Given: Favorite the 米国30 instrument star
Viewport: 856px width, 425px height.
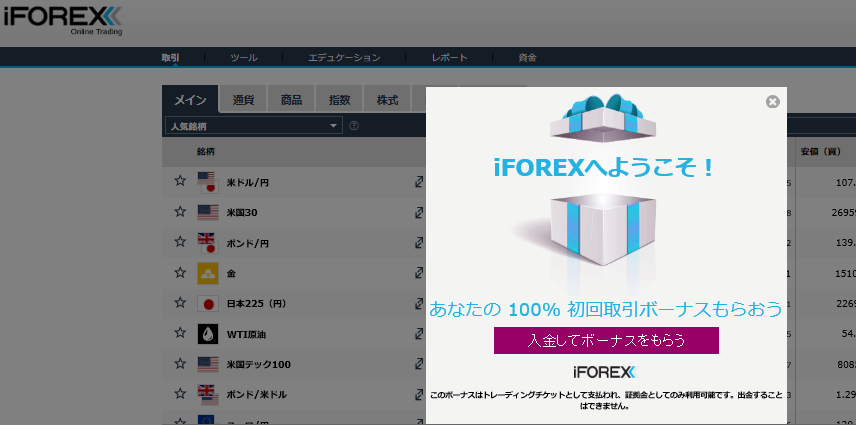Looking at the screenshot, I should click(x=180, y=211).
